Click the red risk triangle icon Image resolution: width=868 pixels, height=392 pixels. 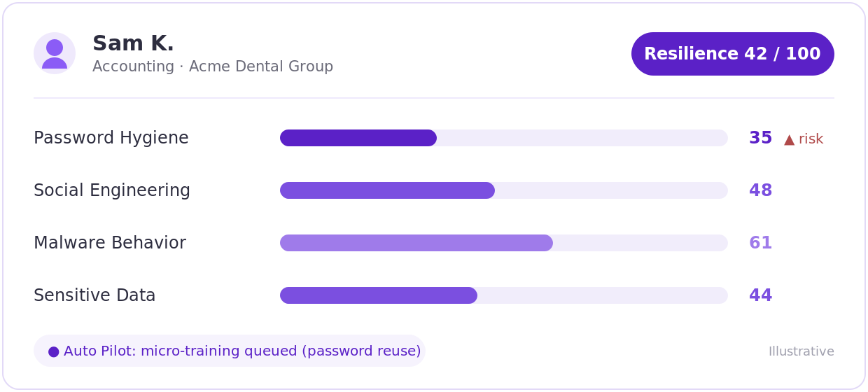coord(789,139)
